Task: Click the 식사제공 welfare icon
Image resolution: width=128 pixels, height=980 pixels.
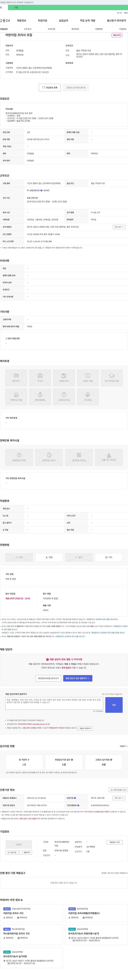Action: coord(88,397)
